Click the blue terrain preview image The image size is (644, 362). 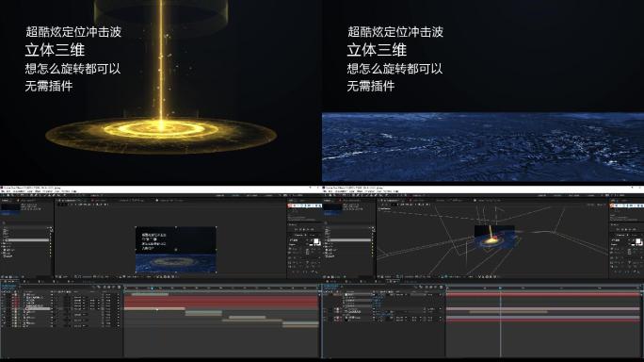tap(483, 147)
